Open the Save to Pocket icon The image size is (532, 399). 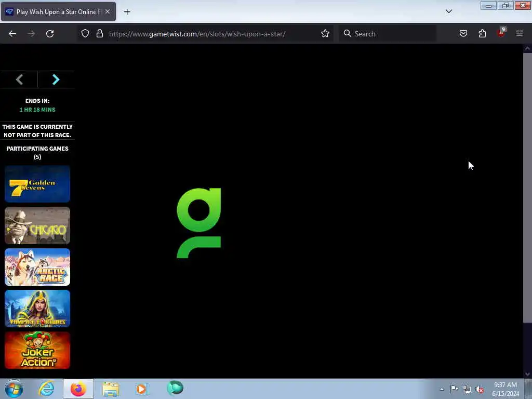(463, 33)
